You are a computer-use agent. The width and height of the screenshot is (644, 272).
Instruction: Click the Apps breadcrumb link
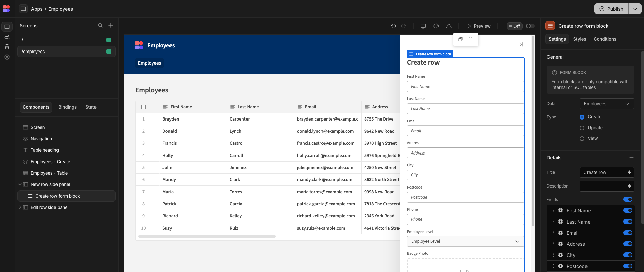point(37,9)
